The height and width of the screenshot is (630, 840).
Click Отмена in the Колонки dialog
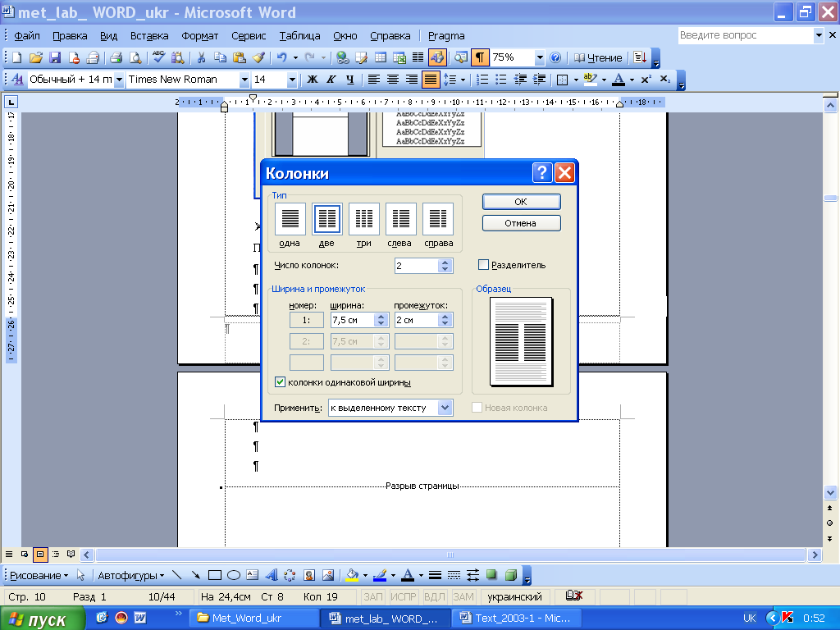[x=521, y=223]
